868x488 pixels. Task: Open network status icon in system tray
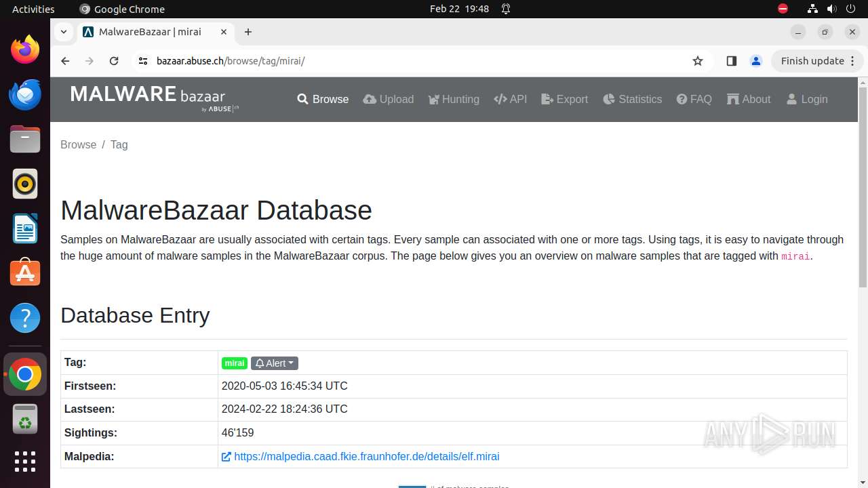[x=812, y=9]
